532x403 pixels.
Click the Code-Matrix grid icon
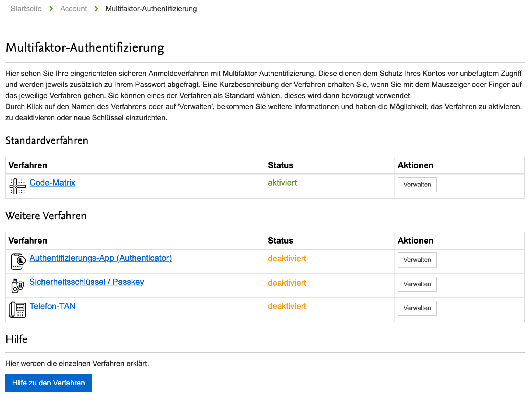coord(17,186)
